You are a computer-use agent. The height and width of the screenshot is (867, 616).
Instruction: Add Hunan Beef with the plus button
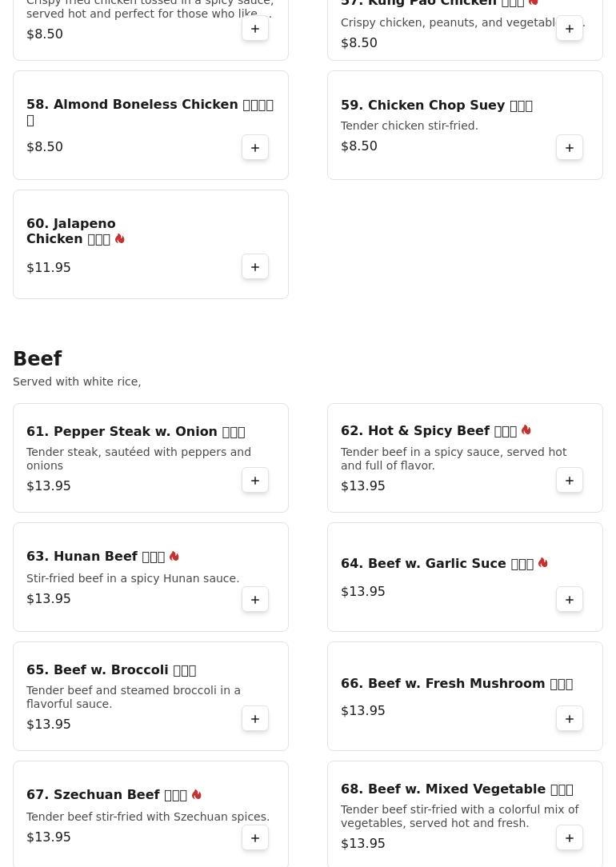[255, 600]
